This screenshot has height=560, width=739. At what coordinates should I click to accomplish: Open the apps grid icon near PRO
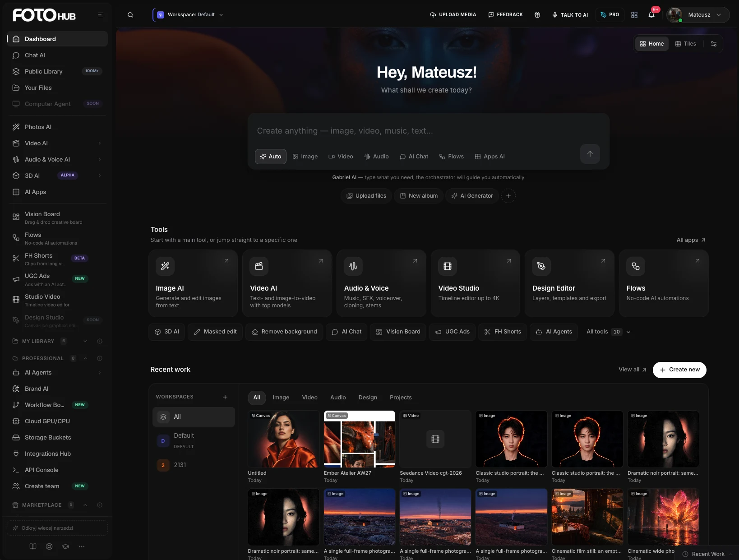point(634,15)
